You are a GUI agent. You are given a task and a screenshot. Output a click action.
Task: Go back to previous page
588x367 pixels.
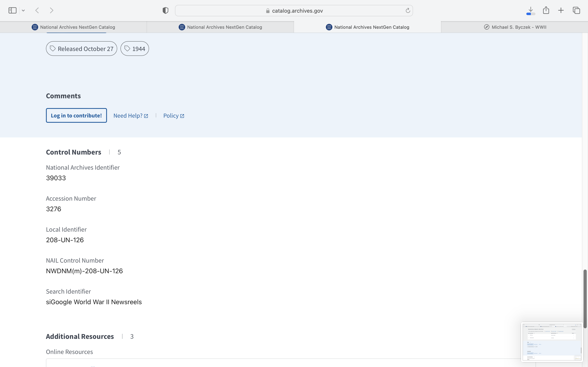point(37,10)
